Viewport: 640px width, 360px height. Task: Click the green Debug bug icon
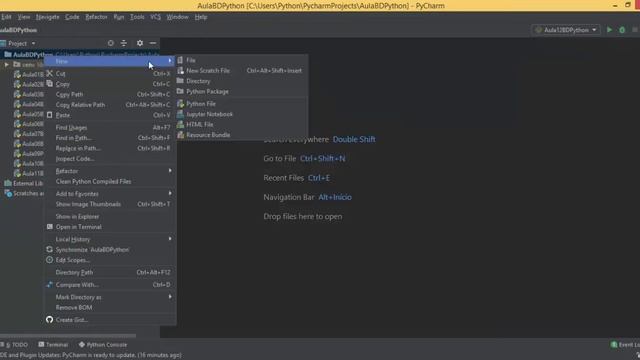point(622,30)
